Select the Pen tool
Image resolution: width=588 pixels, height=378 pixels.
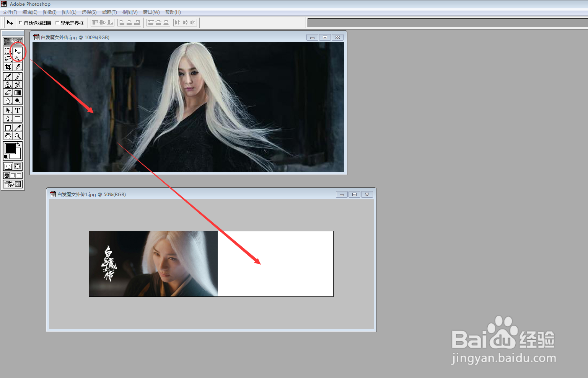coord(8,118)
